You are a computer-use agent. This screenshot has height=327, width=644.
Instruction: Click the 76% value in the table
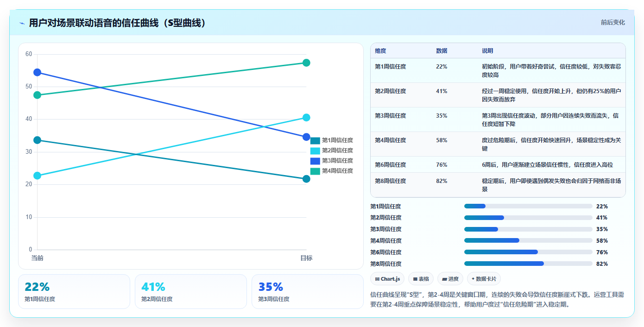(442, 165)
